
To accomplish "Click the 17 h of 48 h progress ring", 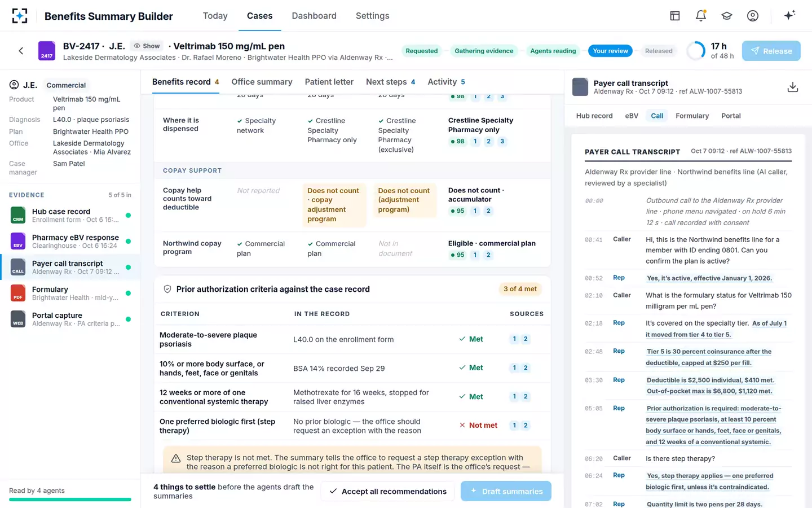I will (x=696, y=51).
